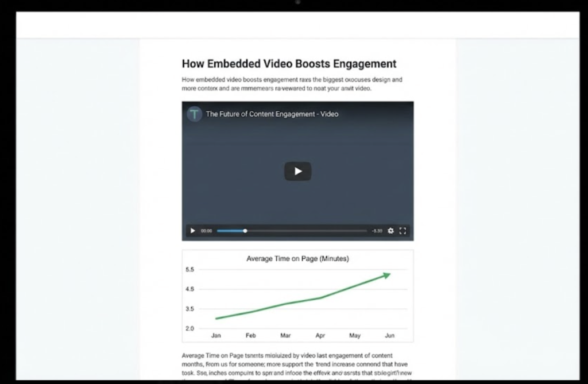Click the -8:30 remaining time indicator

coord(378,231)
